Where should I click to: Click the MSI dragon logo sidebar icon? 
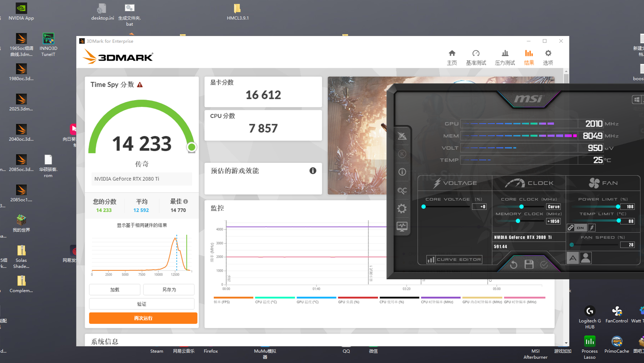402,136
